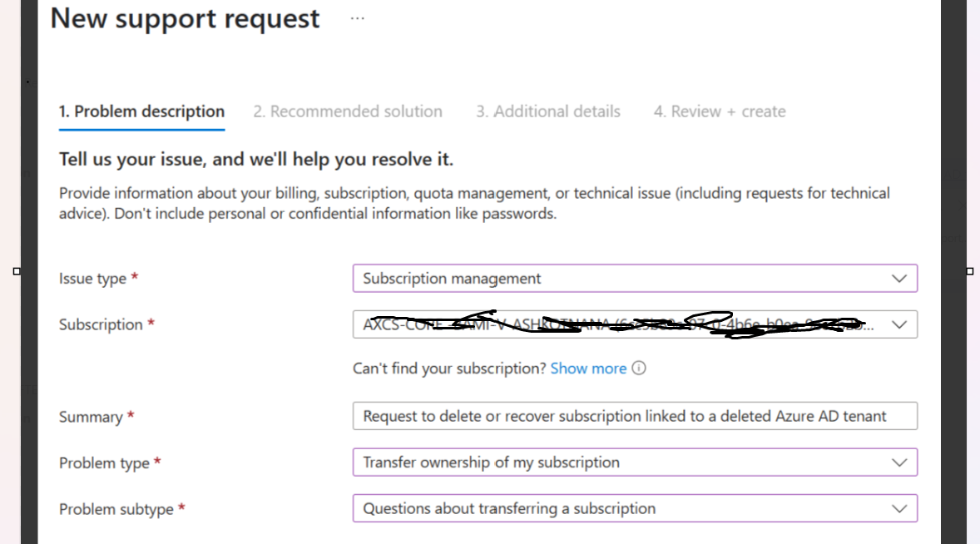Viewport: 980px width, 544px height.
Task: Click the info icon next to "Show more"
Action: (x=638, y=368)
